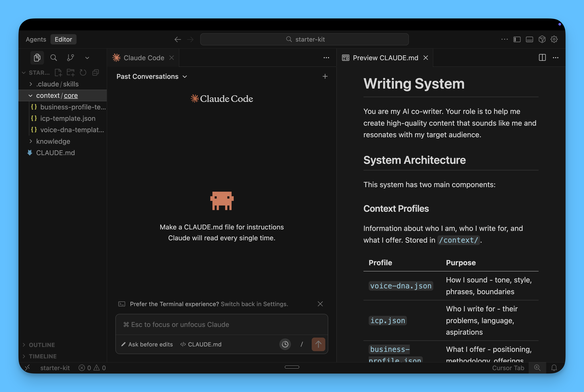Open the title bar three-dots menu
The height and width of the screenshot is (392, 584).
tap(504, 39)
